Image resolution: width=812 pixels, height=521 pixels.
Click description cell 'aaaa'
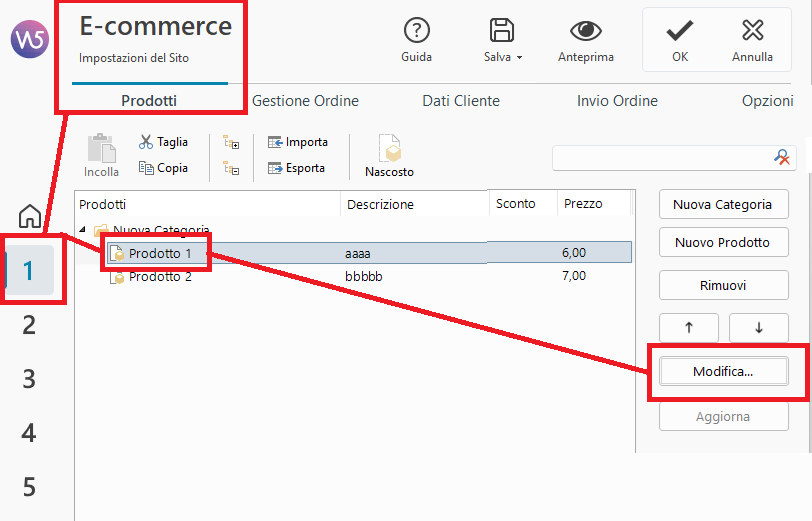(x=358, y=254)
